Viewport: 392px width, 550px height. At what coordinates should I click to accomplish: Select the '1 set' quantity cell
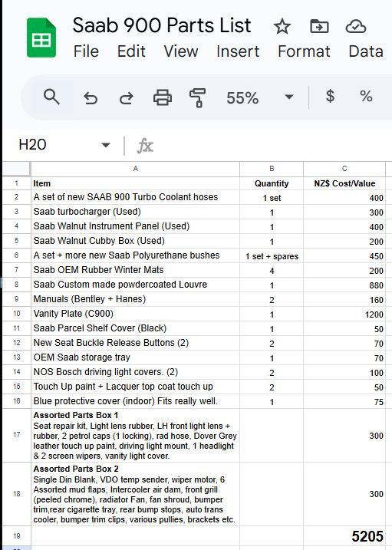(x=272, y=197)
